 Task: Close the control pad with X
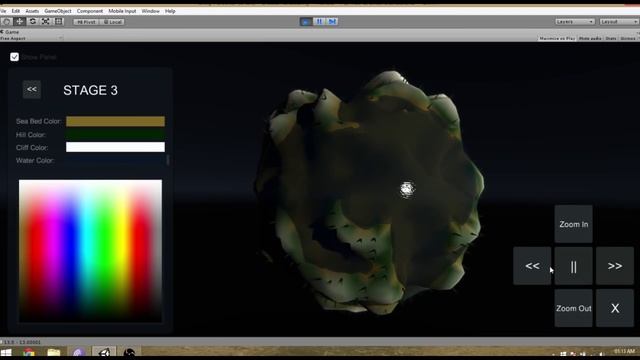coord(615,308)
